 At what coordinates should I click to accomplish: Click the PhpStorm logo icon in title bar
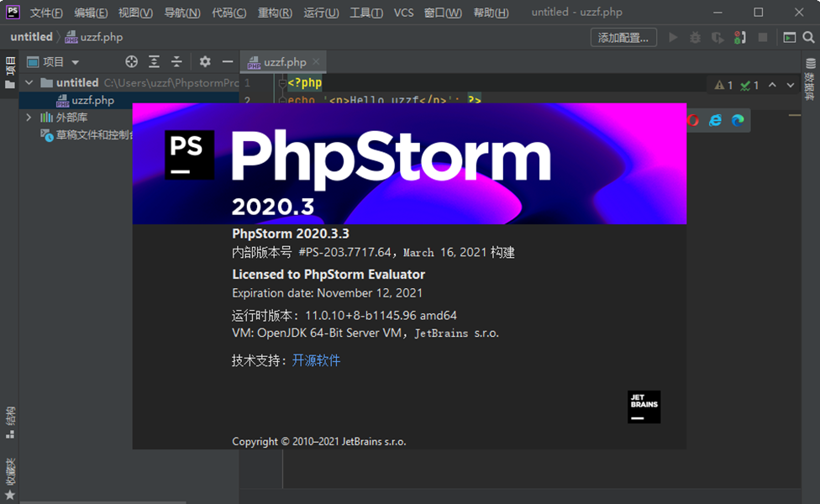[13, 12]
